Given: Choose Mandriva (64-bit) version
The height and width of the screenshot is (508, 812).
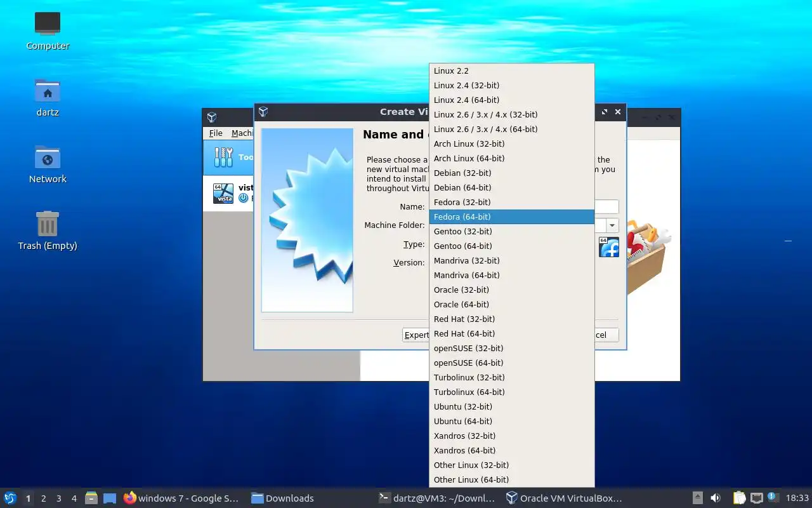Looking at the screenshot, I should (512, 275).
